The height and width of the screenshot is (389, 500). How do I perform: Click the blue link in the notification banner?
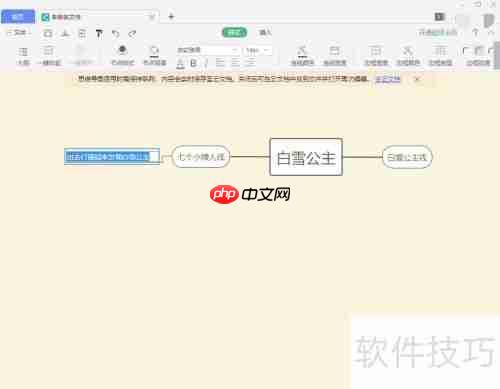[388, 79]
